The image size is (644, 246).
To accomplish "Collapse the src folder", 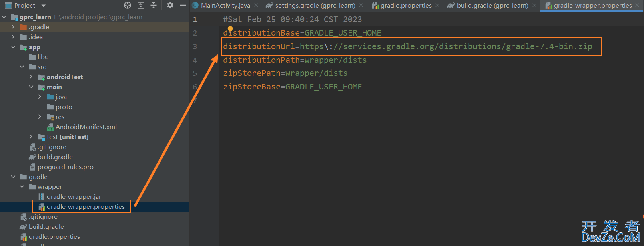I will coord(22,67).
